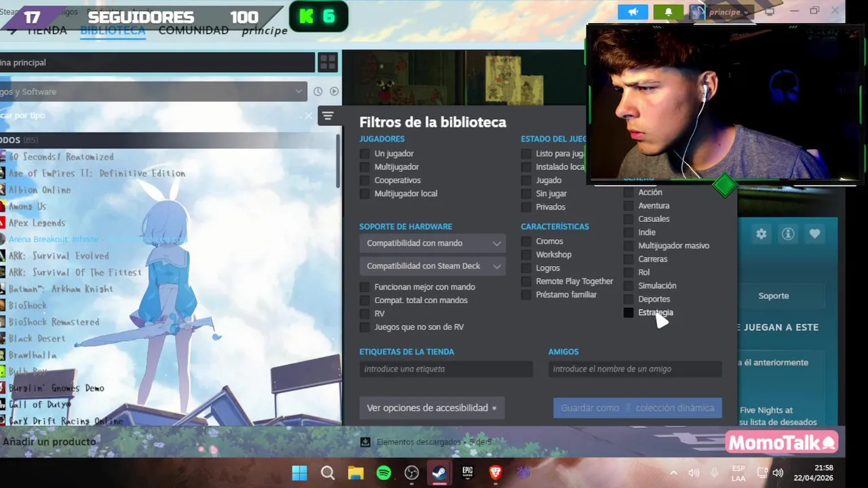The width and height of the screenshot is (868, 488).
Task: Click the play-ready filter icon
Action: pos(334,91)
